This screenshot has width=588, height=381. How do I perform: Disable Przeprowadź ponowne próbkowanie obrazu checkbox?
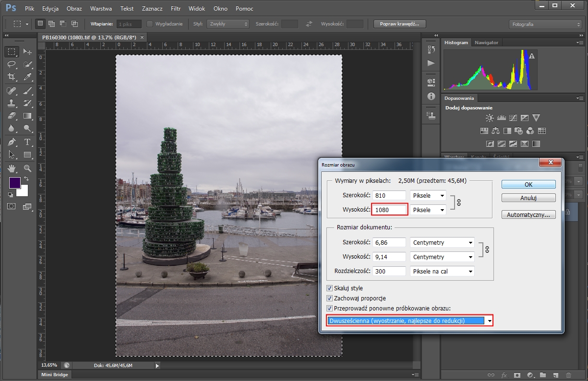[329, 309]
